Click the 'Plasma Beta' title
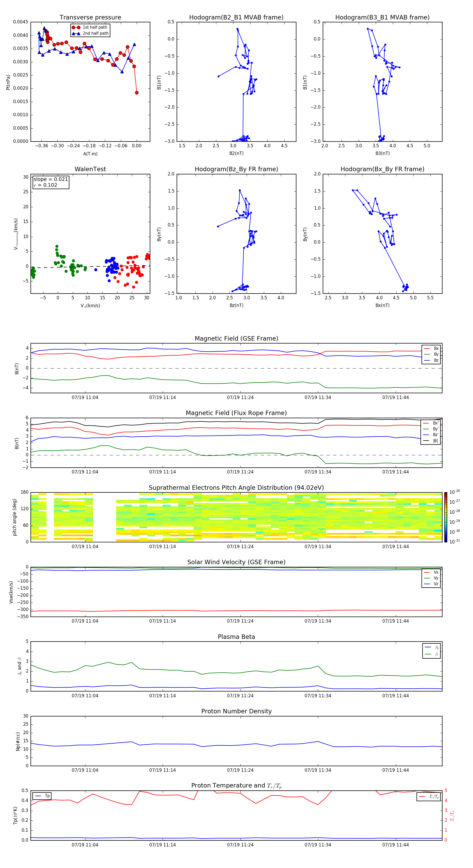 [236, 637]
